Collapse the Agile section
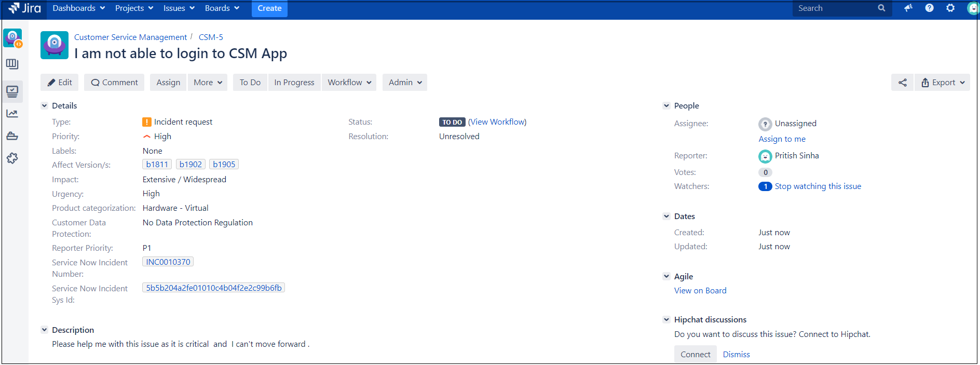 666,277
